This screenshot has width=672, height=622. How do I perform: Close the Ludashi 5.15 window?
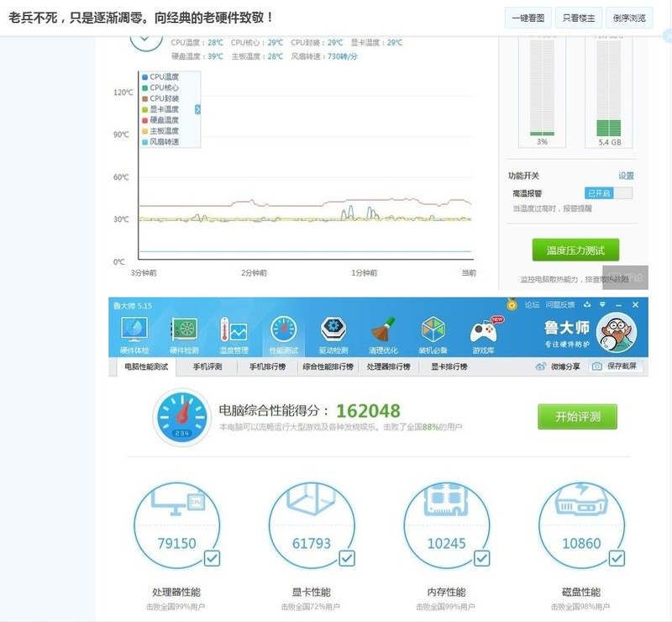click(x=636, y=304)
